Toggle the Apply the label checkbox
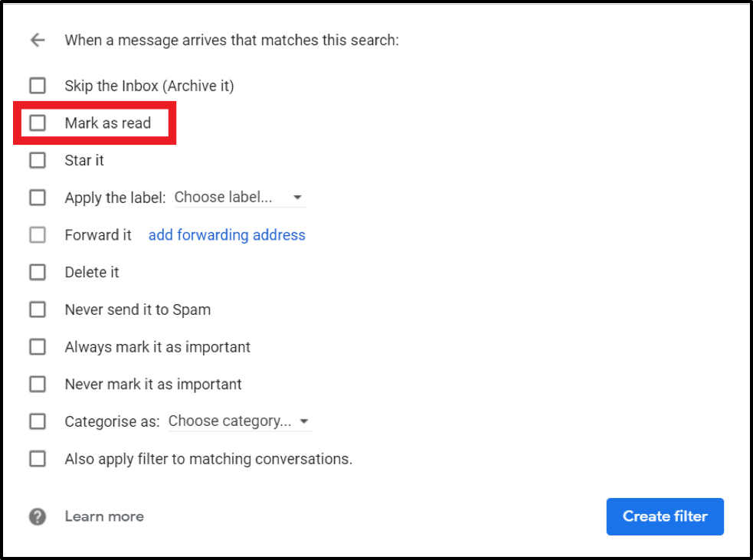 coord(38,198)
